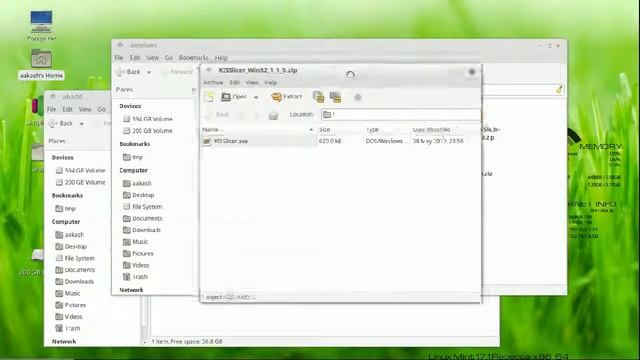The width and height of the screenshot is (640, 360).
Task: Sort by the Name column header
Action: tap(258, 129)
